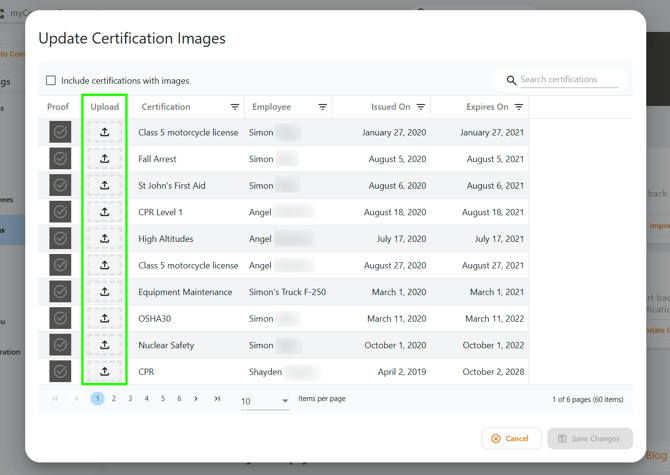Click proof checkmark icon for CPR Level 1
Screen dimensions: 670x475
[60, 212]
